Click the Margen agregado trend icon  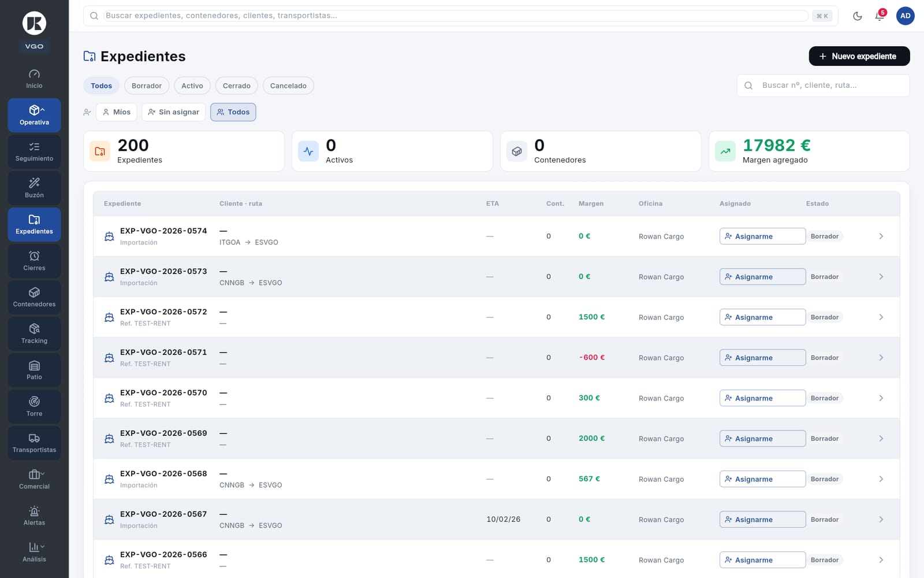coord(725,151)
